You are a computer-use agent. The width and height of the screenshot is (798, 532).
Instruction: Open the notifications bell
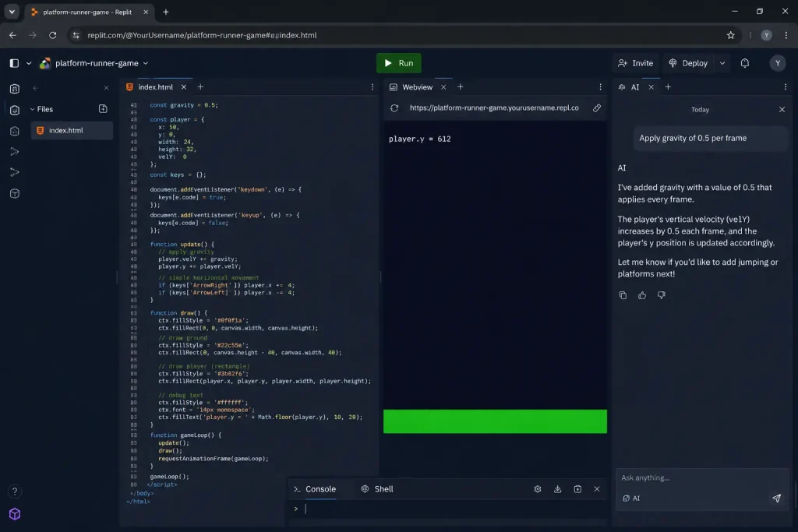pyautogui.click(x=744, y=63)
